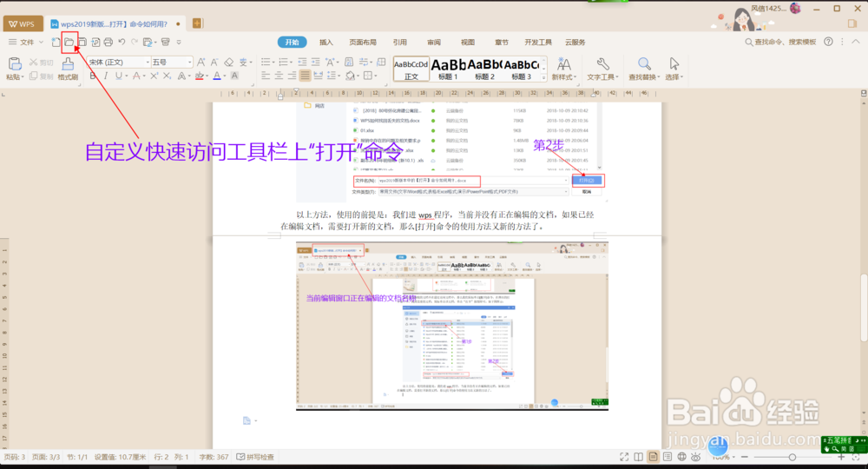
Task: Click the WPS home button
Action: [23, 23]
